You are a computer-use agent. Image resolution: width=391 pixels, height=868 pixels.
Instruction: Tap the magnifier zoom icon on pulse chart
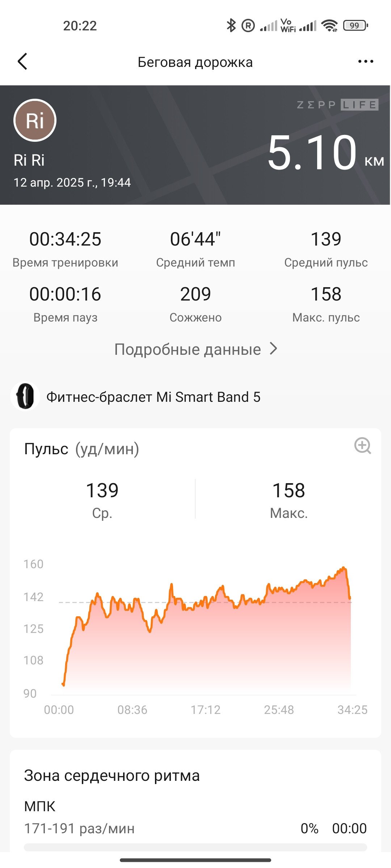point(362,446)
